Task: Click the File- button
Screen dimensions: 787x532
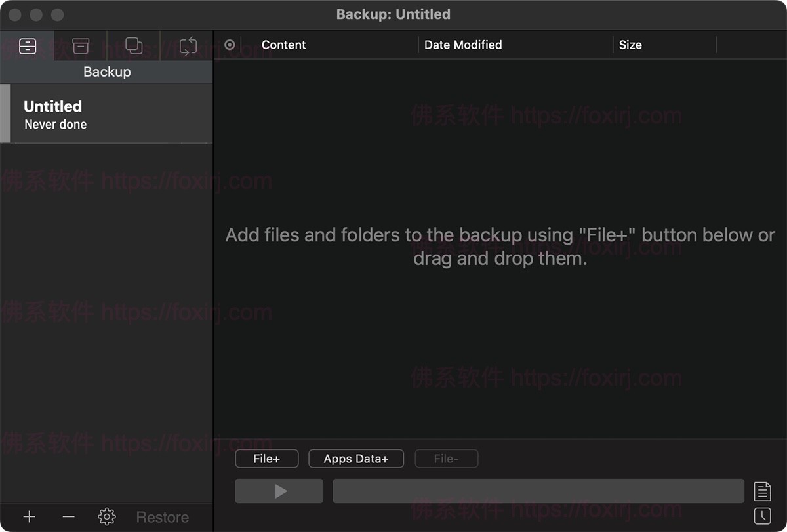Action: click(x=447, y=459)
